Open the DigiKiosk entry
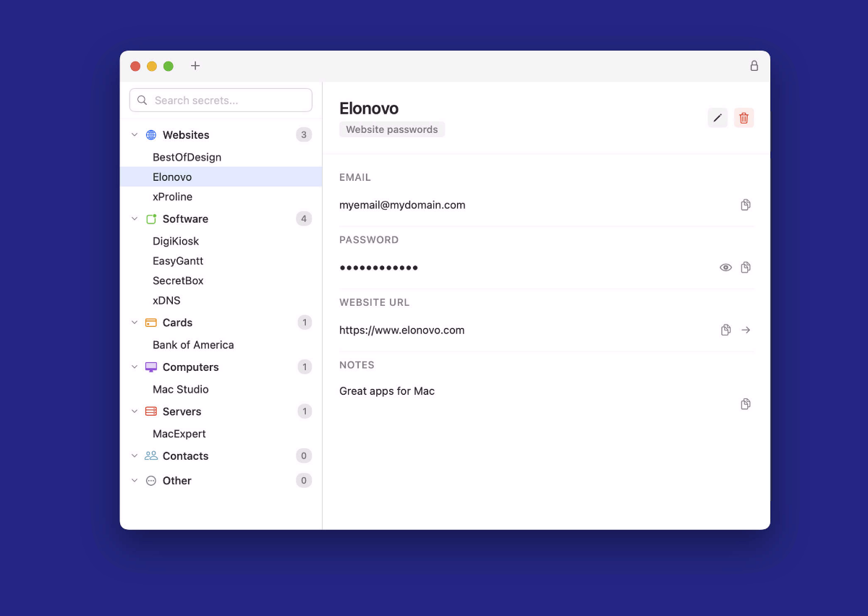The image size is (868, 616). click(x=221, y=241)
